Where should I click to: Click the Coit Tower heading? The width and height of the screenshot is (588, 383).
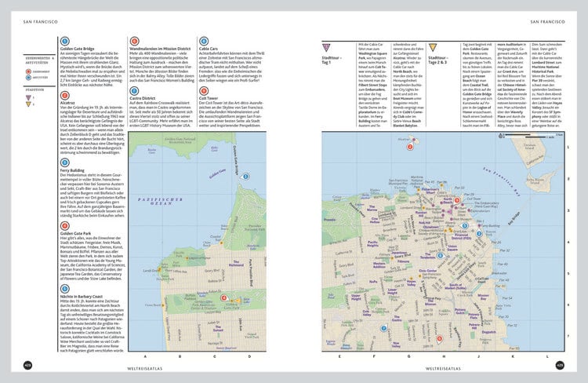209,98
